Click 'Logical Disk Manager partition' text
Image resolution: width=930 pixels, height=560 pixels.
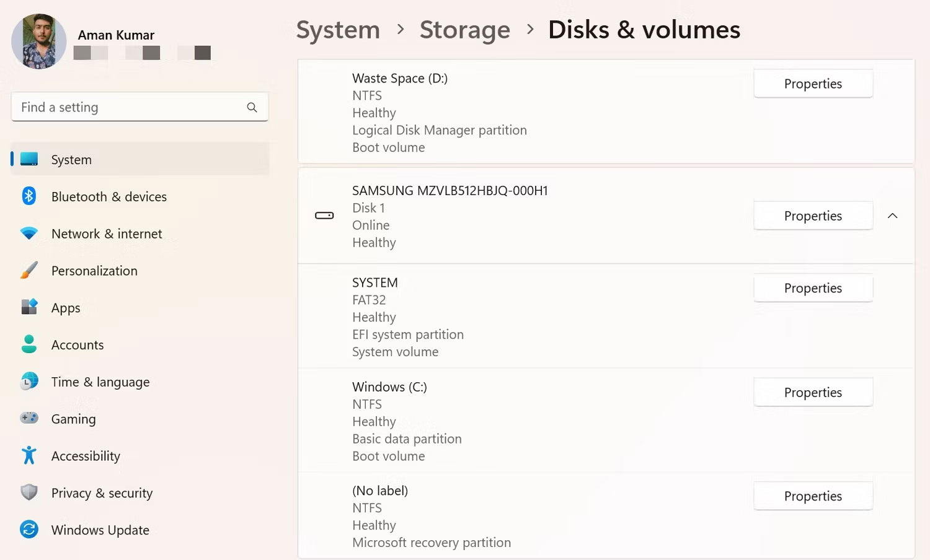click(440, 130)
